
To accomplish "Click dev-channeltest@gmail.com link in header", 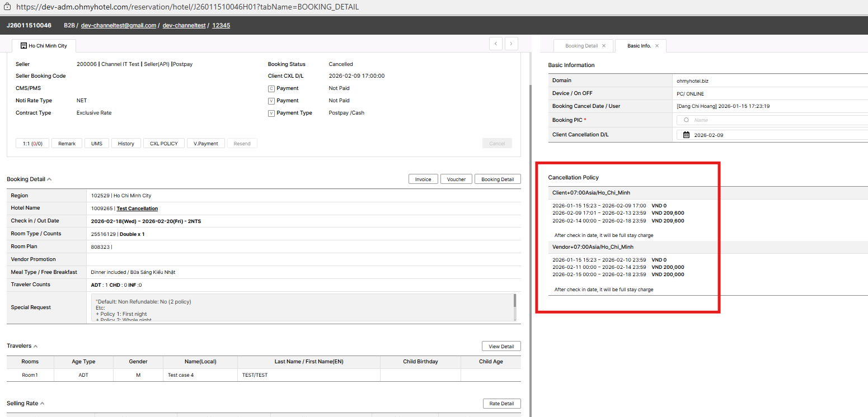I will (118, 26).
